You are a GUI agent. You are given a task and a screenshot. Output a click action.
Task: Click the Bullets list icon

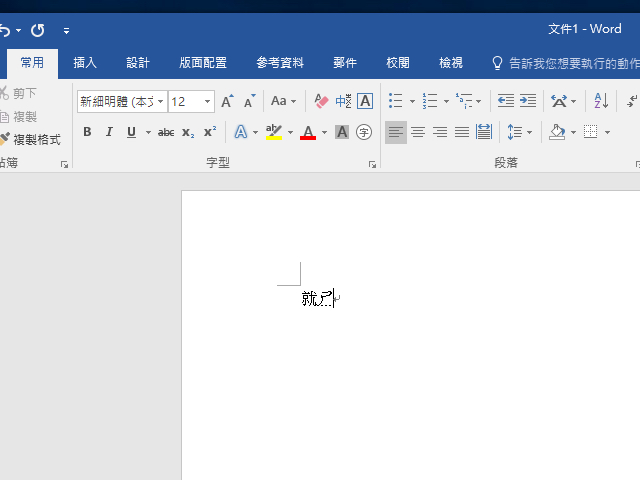click(396, 101)
